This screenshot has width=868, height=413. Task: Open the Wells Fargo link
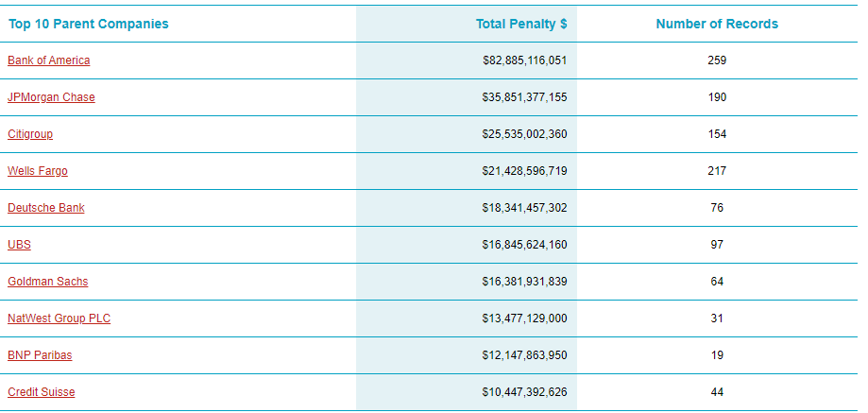click(38, 171)
